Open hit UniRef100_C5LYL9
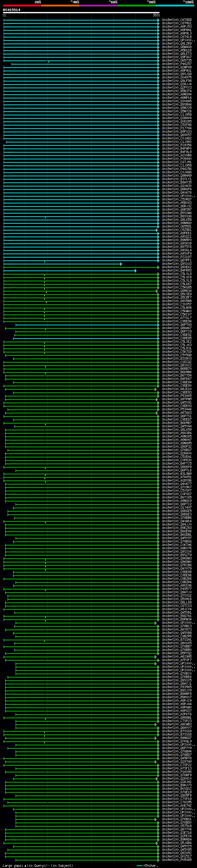 177,274
